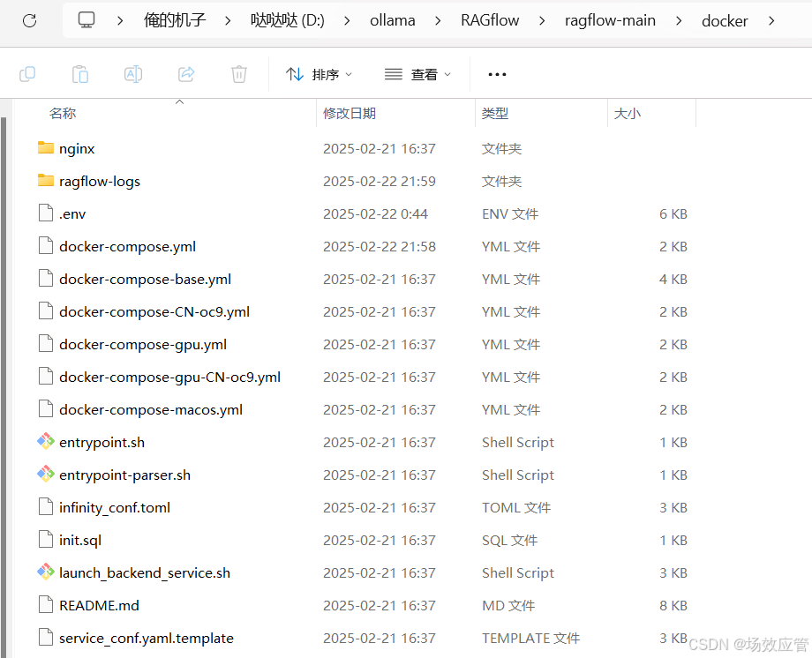The width and height of the screenshot is (812, 658).
Task: Click the docker-compose-base.yml file icon
Action: [46, 278]
